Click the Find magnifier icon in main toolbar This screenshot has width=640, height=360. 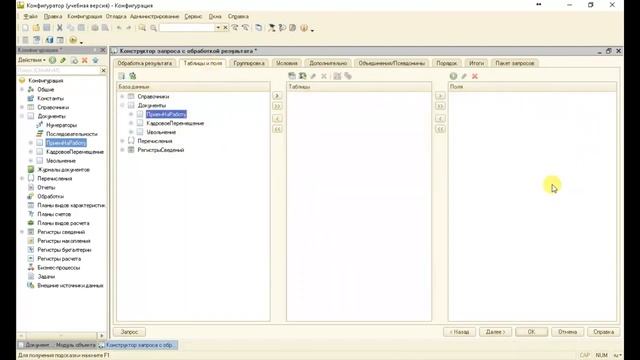(x=142, y=28)
